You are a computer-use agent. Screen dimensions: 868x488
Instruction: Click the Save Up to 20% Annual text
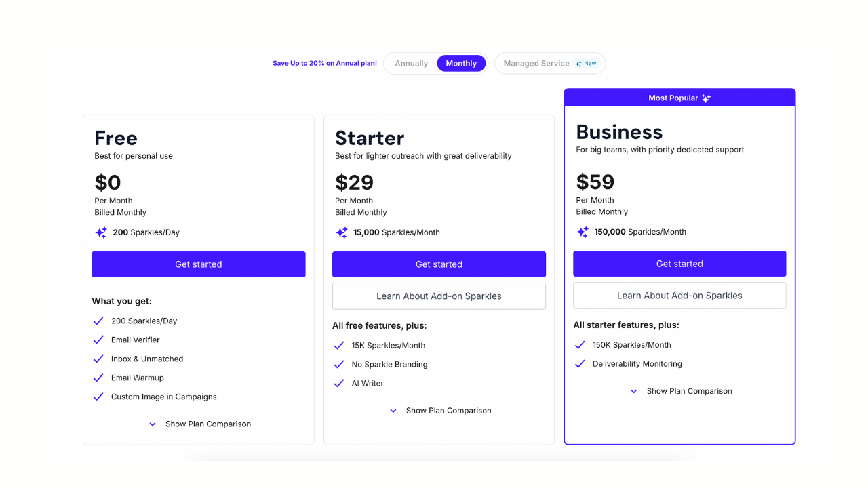[325, 64]
